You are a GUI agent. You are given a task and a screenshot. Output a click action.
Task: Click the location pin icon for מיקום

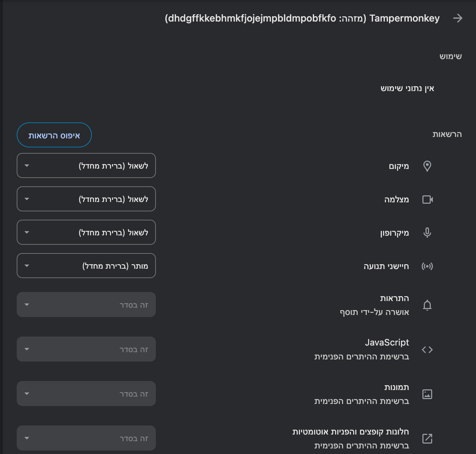click(427, 166)
